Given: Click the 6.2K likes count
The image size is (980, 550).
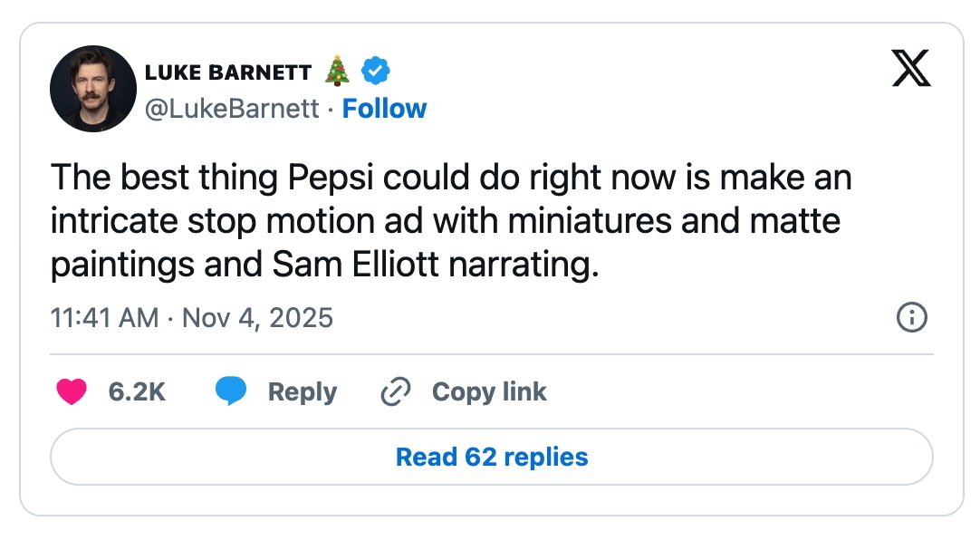Looking at the screenshot, I should 137,391.
